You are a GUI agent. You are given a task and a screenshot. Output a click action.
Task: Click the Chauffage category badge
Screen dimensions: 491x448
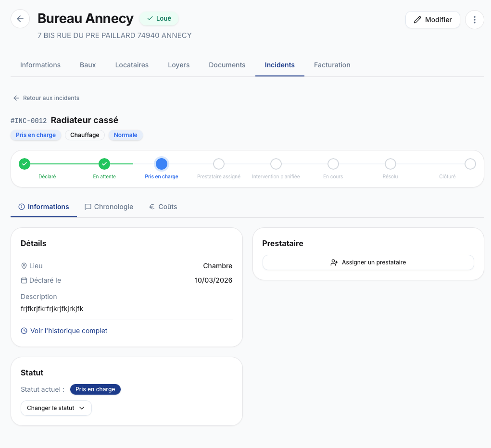(85, 135)
